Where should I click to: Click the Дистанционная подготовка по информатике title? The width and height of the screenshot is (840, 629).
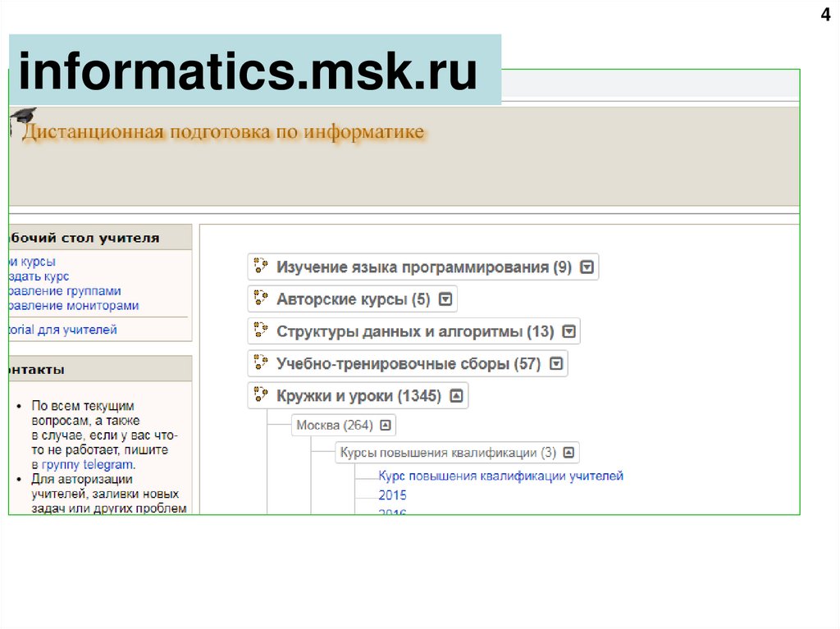tap(223, 133)
